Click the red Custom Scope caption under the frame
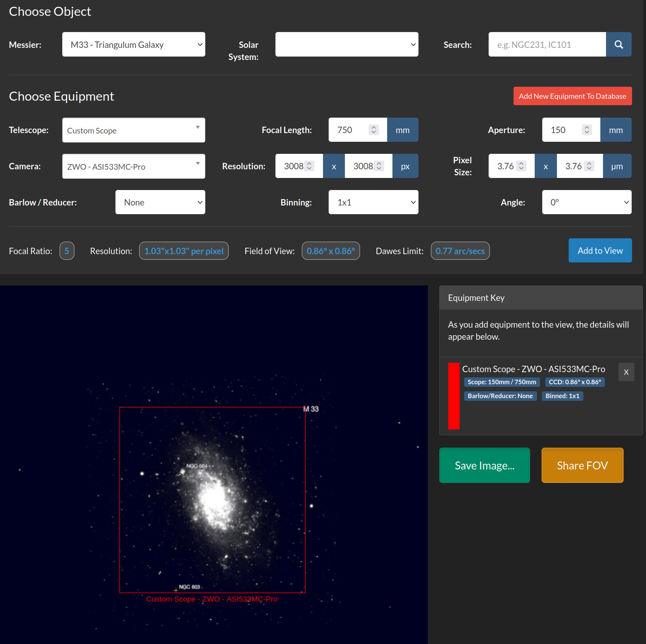Image resolution: width=646 pixels, height=644 pixels. (x=212, y=599)
